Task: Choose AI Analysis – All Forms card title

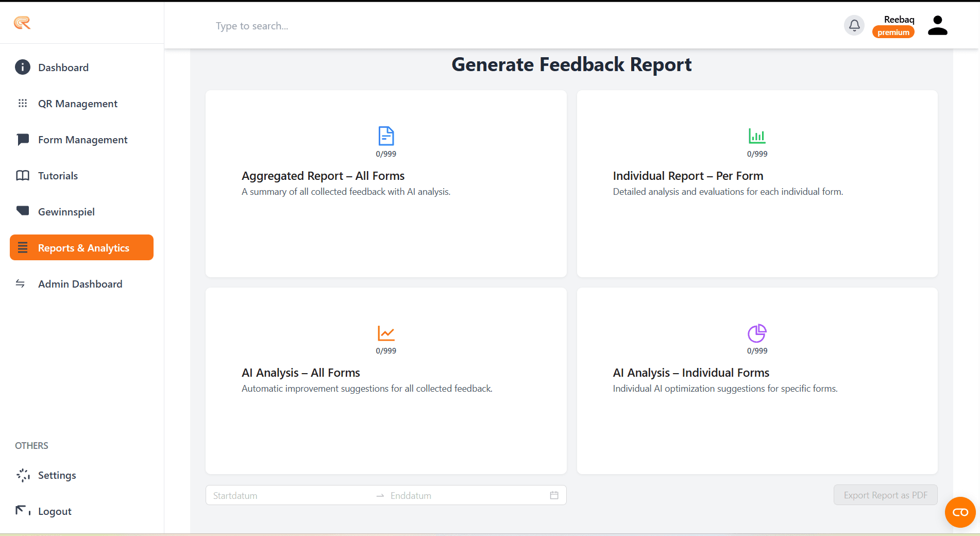Action: point(301,373)
